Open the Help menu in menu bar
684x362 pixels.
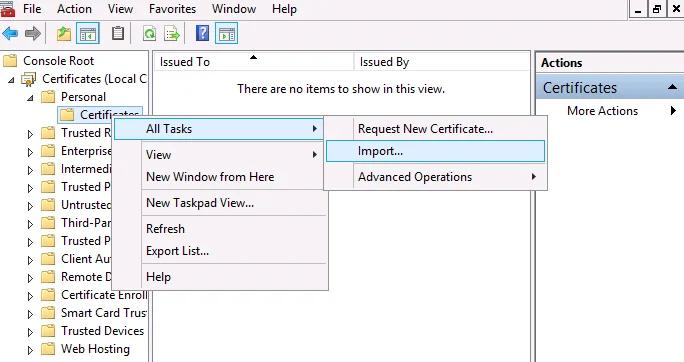coord(284,9)
